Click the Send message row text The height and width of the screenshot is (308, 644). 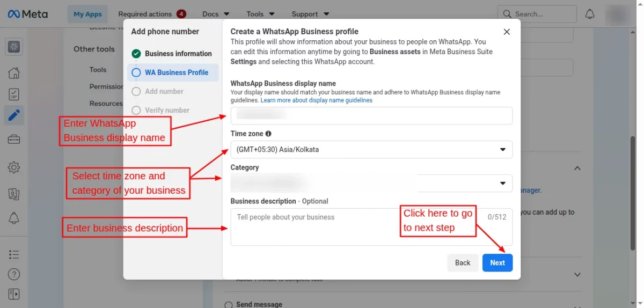[259, 304]
